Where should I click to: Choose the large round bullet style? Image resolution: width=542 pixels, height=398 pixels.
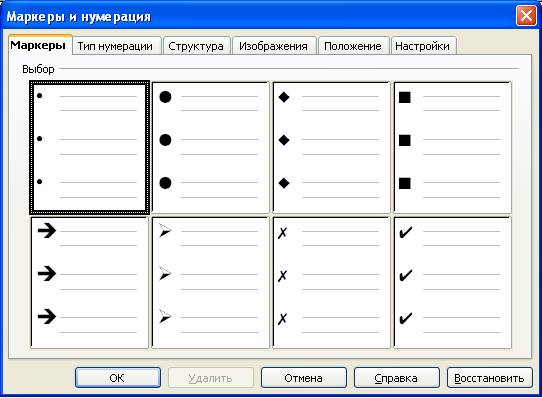coord(211,148)
